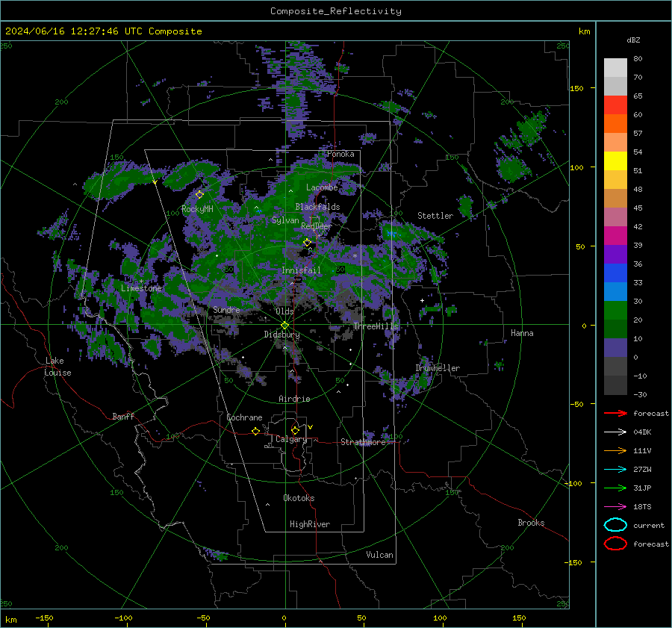Select the bright green swatch between 30 and 20
Image resolution: width=672 pixels, height=628 pixels.
pyautogui.click(x=615, y=311)
